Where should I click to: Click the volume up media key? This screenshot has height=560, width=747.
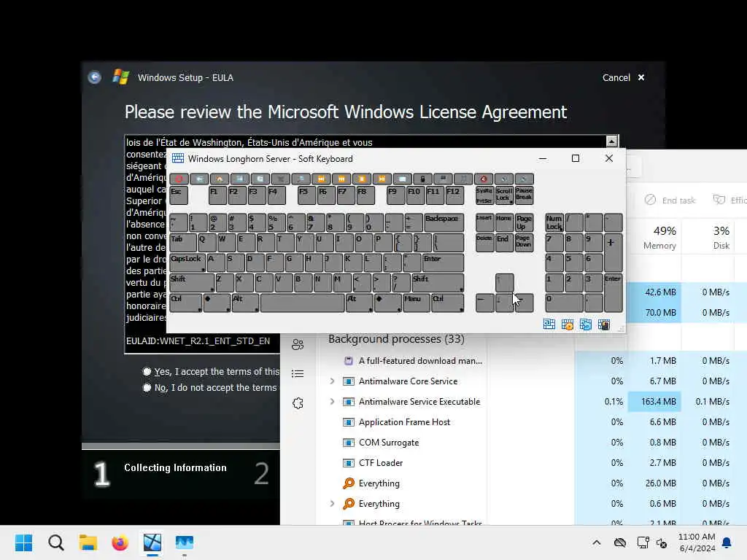[524, 179]
